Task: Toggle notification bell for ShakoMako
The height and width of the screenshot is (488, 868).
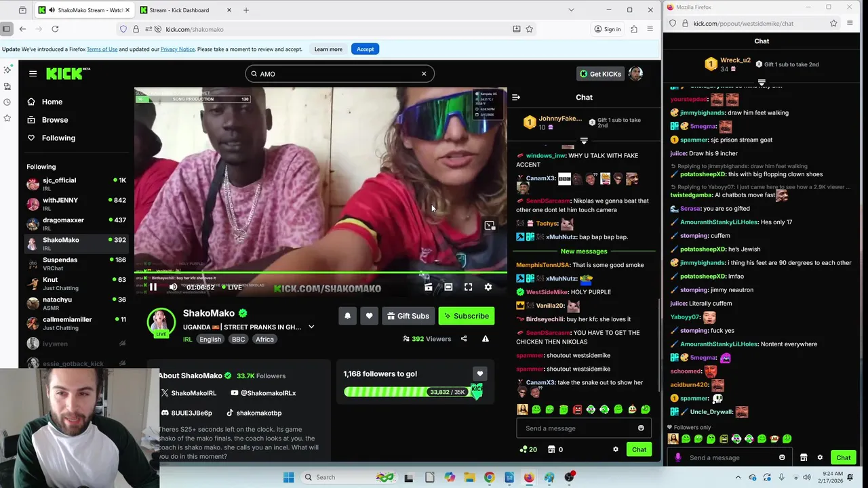Action: click(347, 316)
